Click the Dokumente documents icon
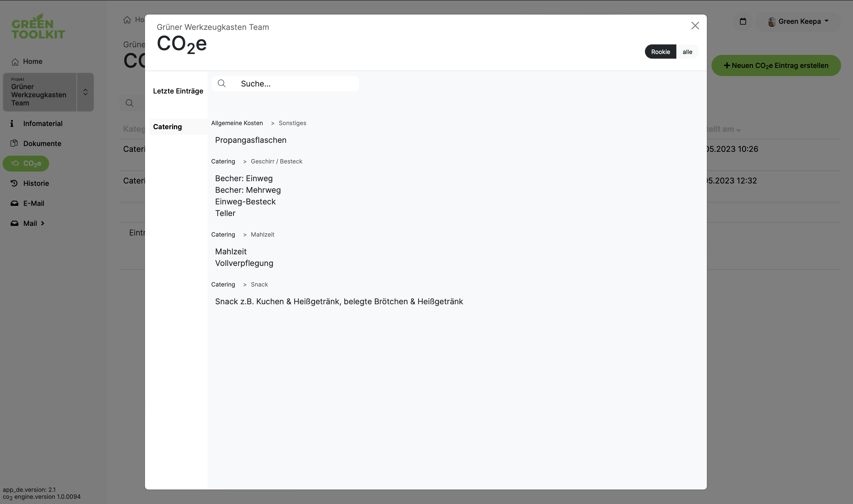853x504 pixels. pyautogui.click(x=14, y=143)
